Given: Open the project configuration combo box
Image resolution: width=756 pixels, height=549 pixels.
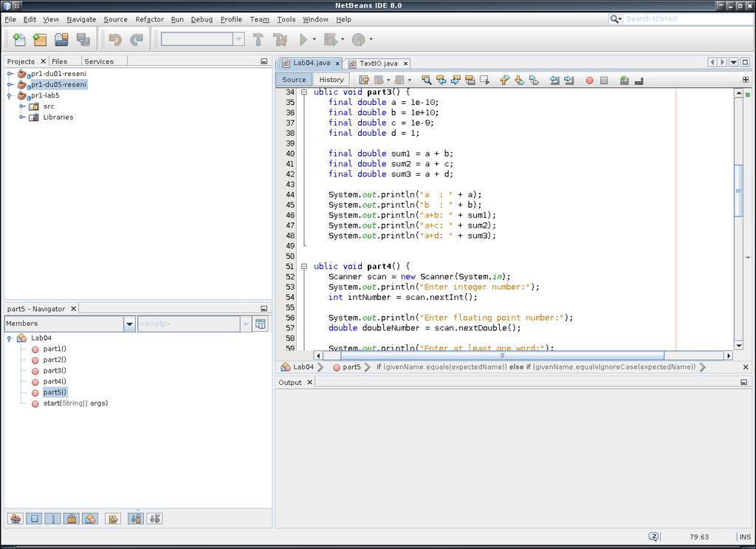Looking at the screenshot, I should point(202,39).
